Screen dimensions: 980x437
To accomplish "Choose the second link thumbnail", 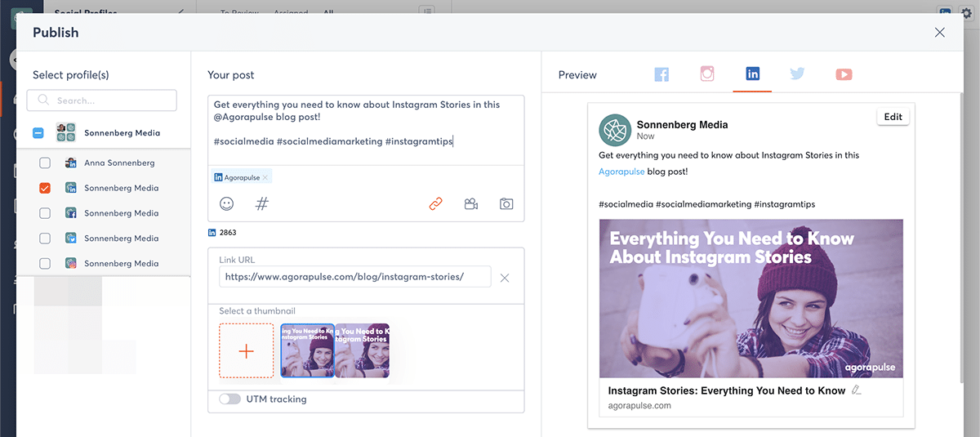I will pyautogui.click(x=363, y=350).
